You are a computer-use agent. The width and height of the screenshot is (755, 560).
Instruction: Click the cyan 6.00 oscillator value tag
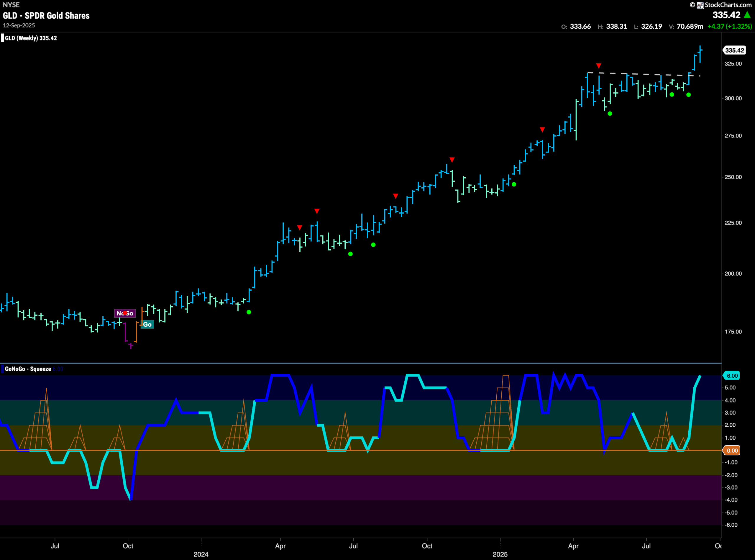click(x=732, y=376)
